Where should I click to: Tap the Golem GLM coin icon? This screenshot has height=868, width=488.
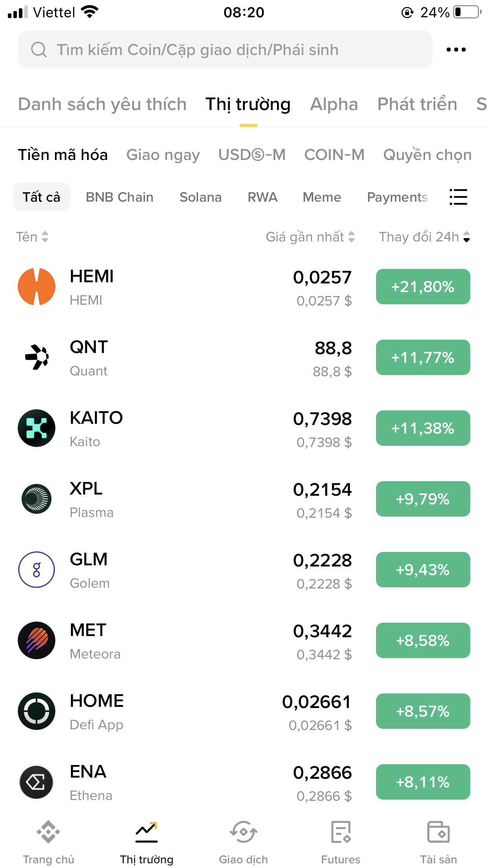point(37,570)
